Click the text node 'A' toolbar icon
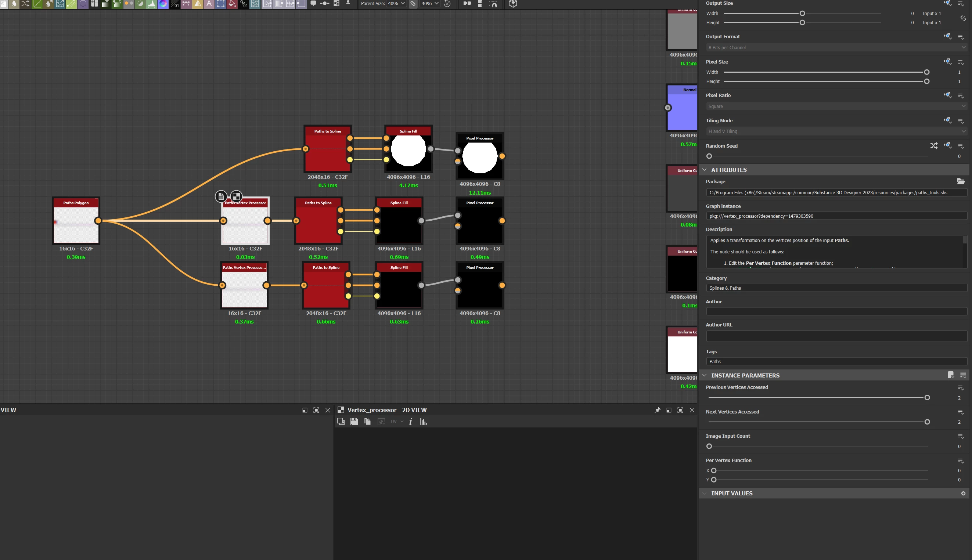 (209, 4)
